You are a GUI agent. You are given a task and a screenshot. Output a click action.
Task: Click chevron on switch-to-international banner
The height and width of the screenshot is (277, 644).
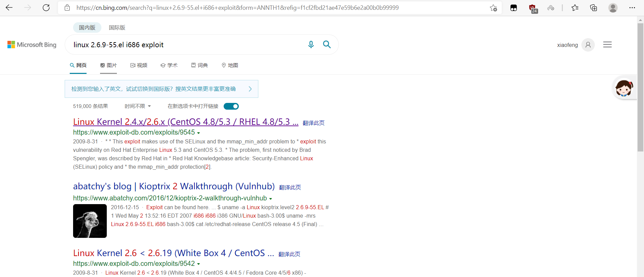250,89
